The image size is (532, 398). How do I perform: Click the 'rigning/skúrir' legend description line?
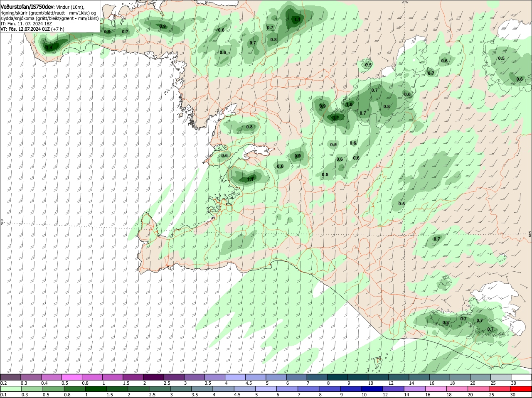[48, 13]
